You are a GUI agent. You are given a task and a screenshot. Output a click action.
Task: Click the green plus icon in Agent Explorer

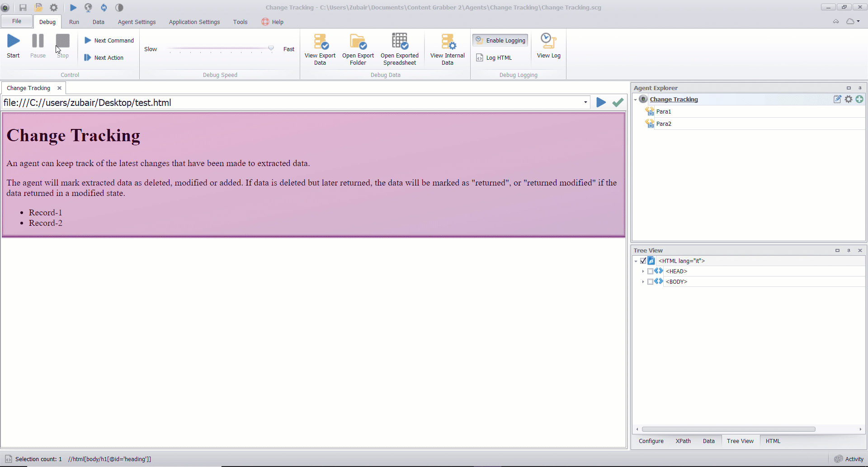860,99
